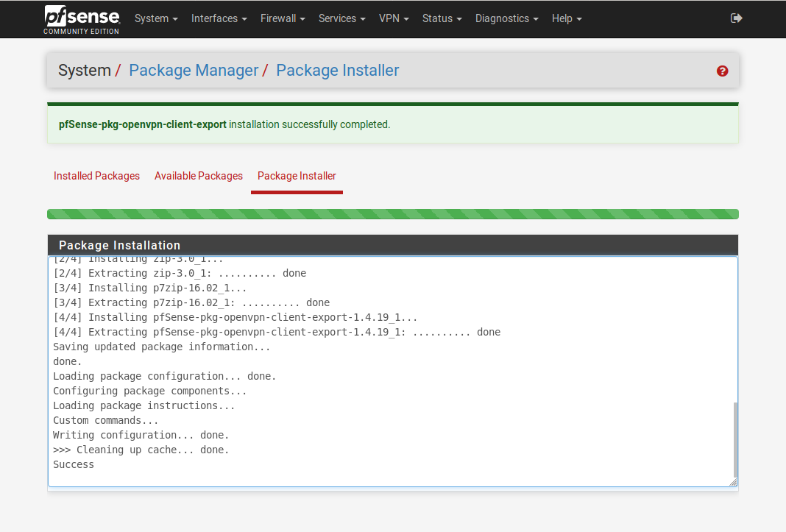Click '[4/4] Installing pfSense-pkg-openvpn-client-export-1.4.19_1...' line
The height and width of the screenshot is (532, 786).
(x=235, y=317)
